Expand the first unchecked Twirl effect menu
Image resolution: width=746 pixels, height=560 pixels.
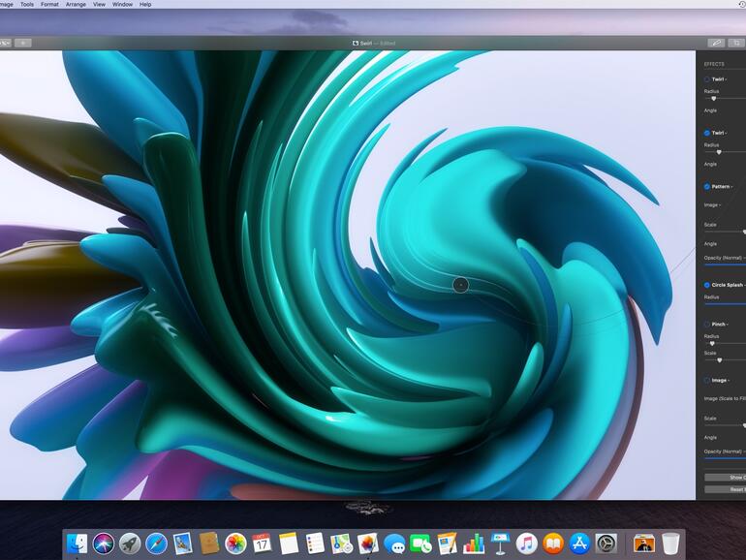719,79
